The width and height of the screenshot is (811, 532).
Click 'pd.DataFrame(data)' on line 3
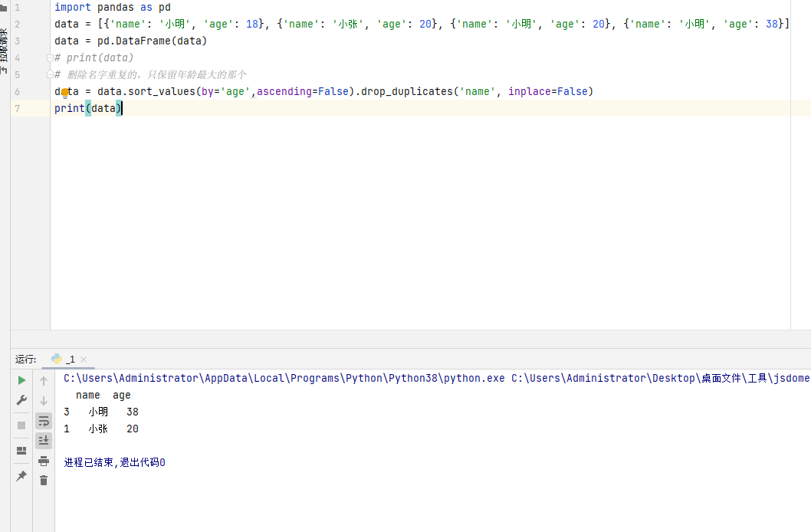152,41
